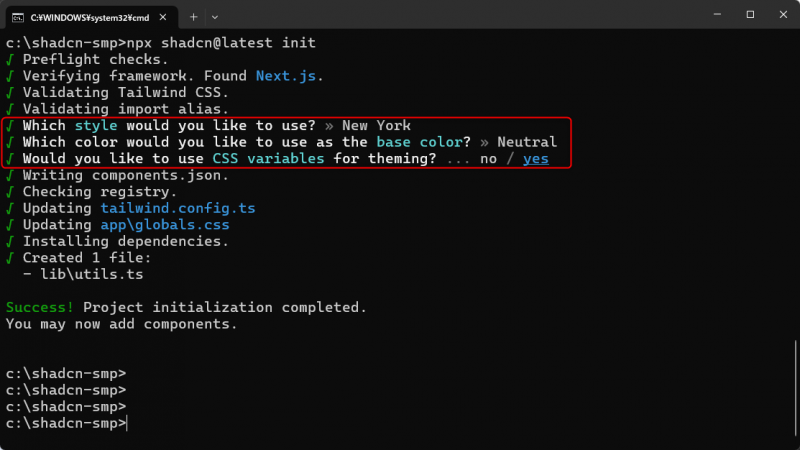Open a new terminal tab
800x450 pixels.
click(x=194, y=16)
